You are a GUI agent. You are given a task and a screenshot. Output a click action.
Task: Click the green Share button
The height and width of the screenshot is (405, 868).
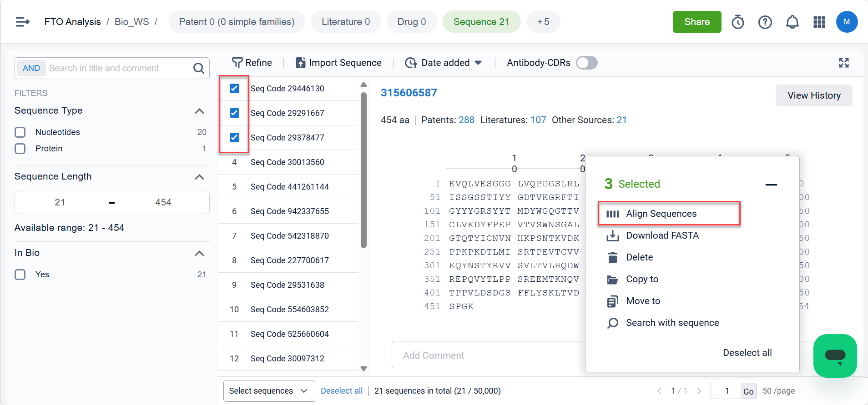(x=696, y=22)
